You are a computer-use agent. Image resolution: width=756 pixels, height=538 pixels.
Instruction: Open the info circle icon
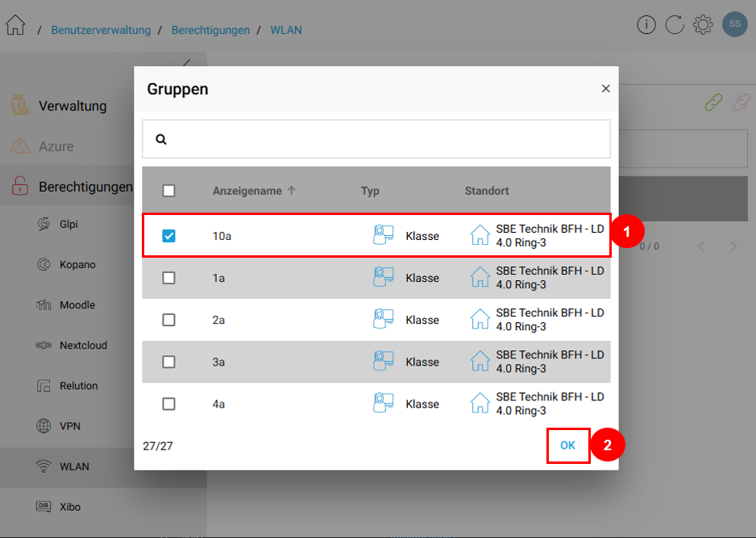pyautogui.click(x=646, y=25)
